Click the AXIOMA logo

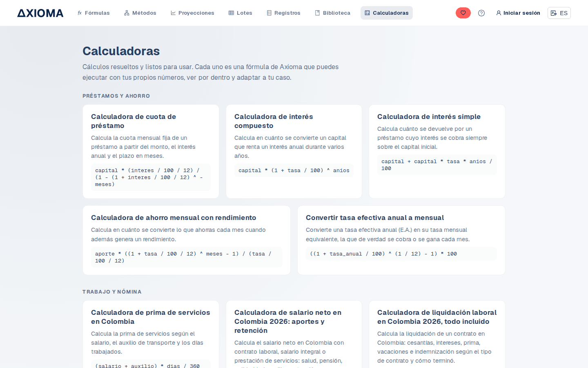(x=40, y=13)
